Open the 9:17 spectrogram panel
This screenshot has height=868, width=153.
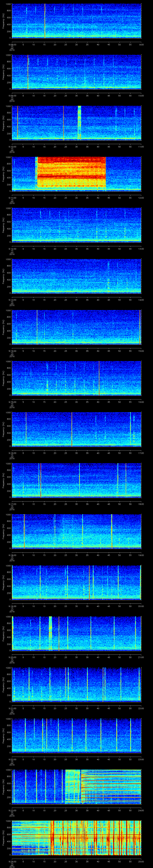[x=77, y=480]
